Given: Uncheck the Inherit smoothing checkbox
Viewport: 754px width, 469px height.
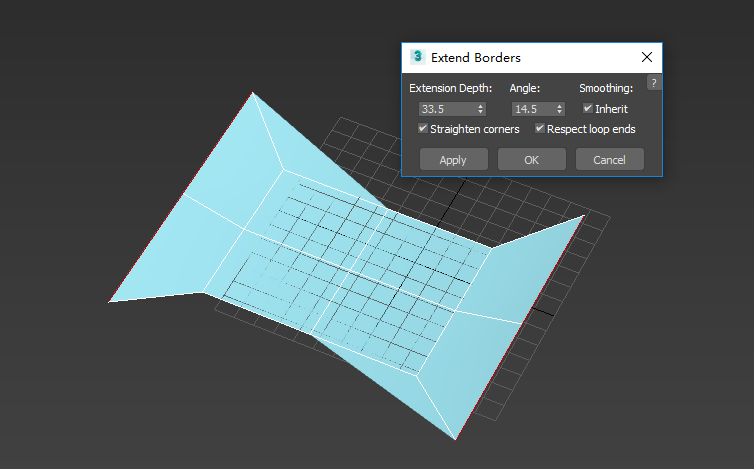Looking at the screenshot, I should tap(588, 108).
